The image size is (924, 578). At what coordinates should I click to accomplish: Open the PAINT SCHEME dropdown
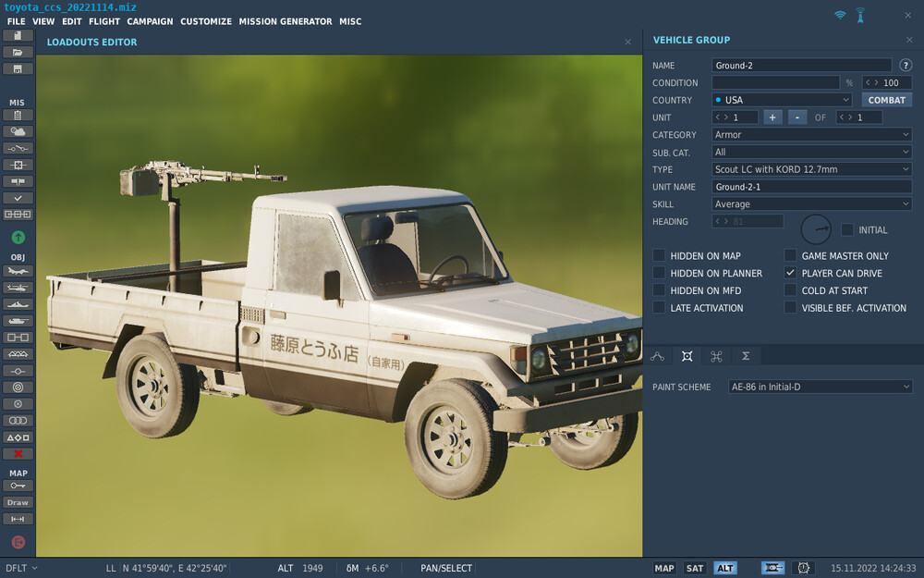pos(820,387)
